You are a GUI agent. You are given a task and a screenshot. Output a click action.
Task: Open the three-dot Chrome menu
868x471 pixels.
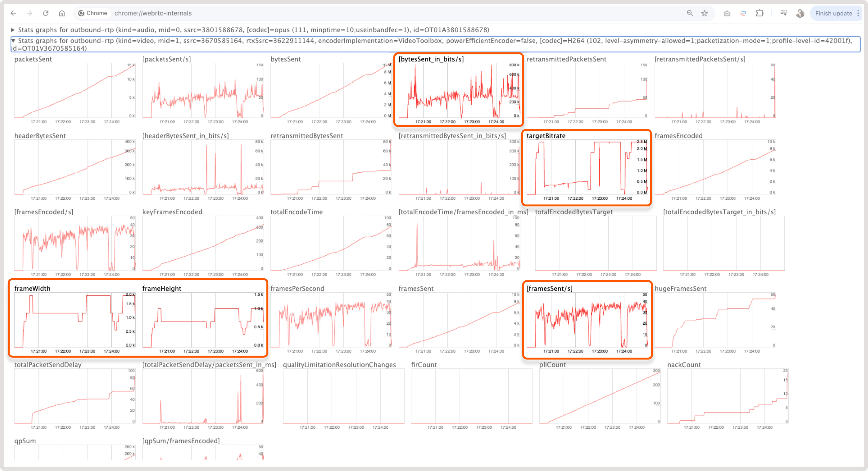(x=858, y=14)
